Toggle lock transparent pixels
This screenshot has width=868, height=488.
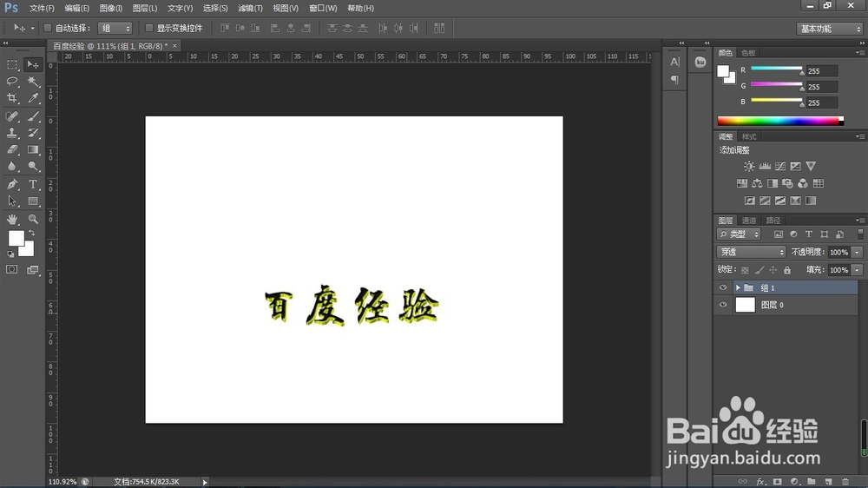(x=745, y=270)
